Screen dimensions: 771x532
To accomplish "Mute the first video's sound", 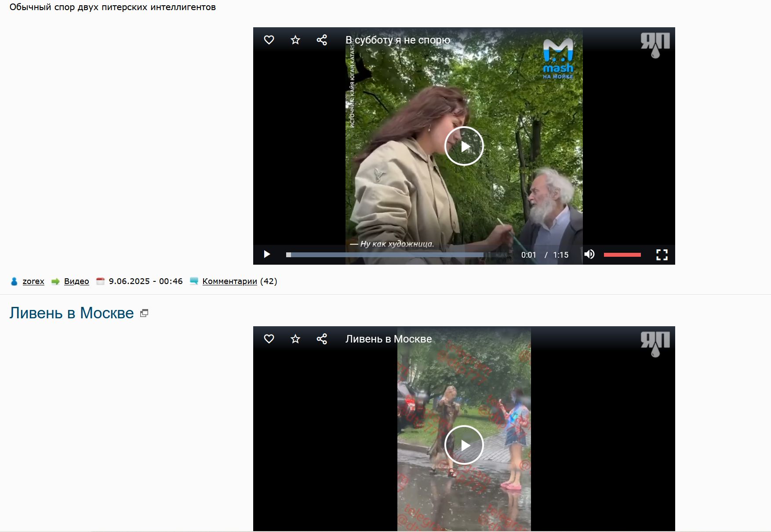I will [589, 255].
